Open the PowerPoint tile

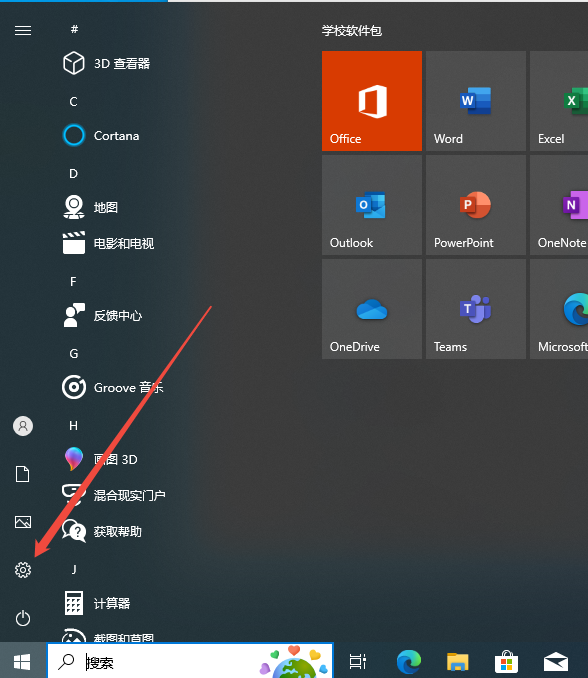(x=476, y=205)
